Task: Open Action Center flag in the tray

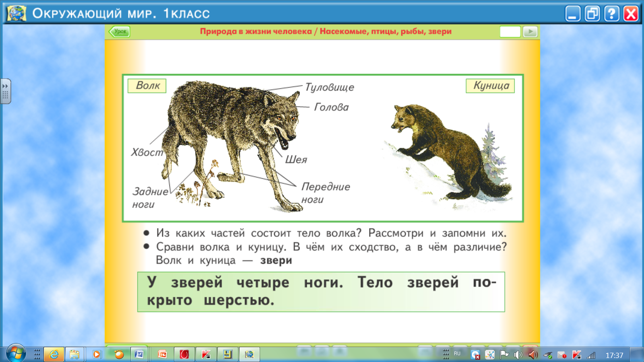Action: 504,355
